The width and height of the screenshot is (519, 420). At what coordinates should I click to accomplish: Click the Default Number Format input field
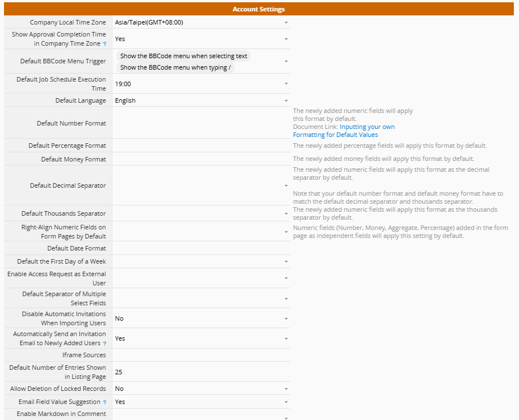[200, 123]
